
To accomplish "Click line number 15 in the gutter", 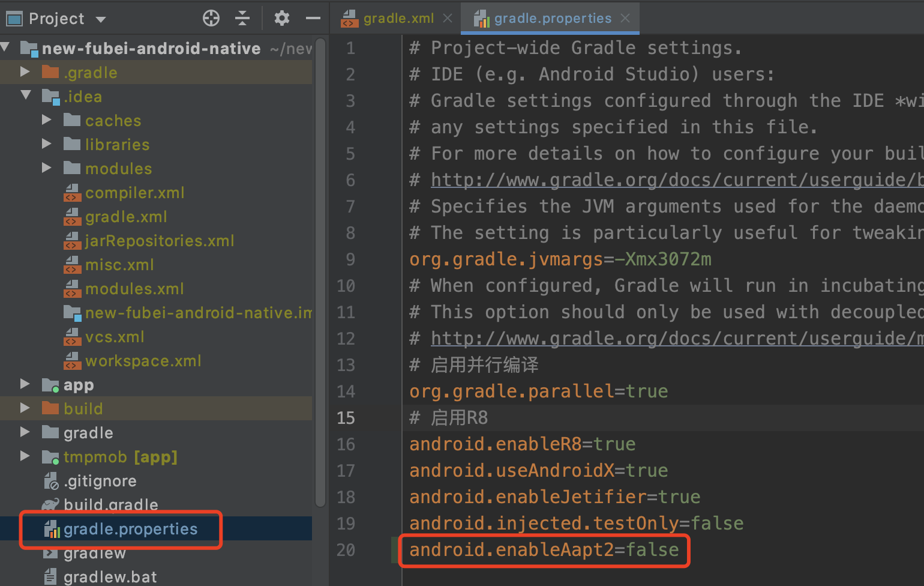I will point(346,418).
